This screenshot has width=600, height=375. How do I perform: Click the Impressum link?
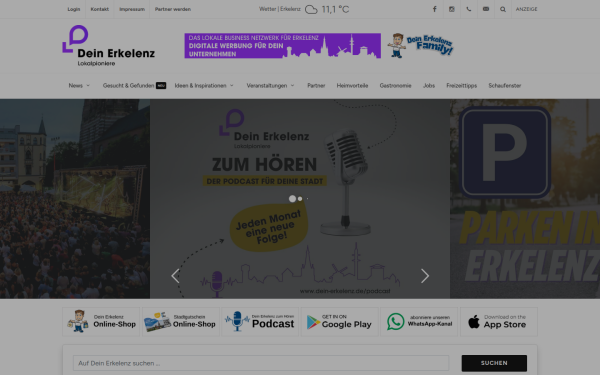(x=132, y=9)
